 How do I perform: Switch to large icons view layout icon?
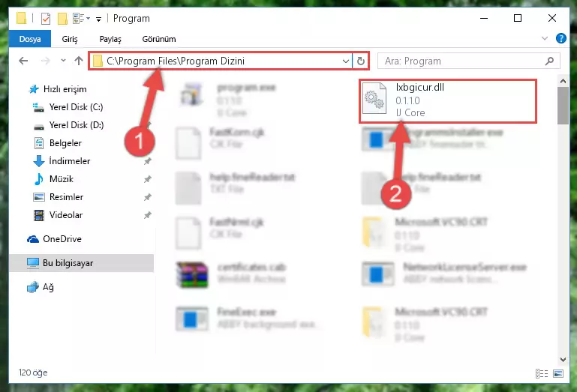[x=557, y=373]
